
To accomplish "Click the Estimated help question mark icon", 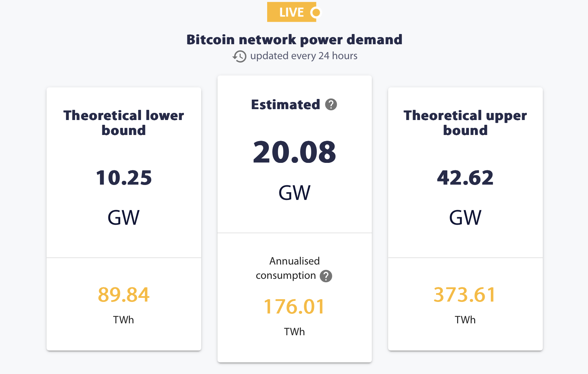I will point(331,104).
